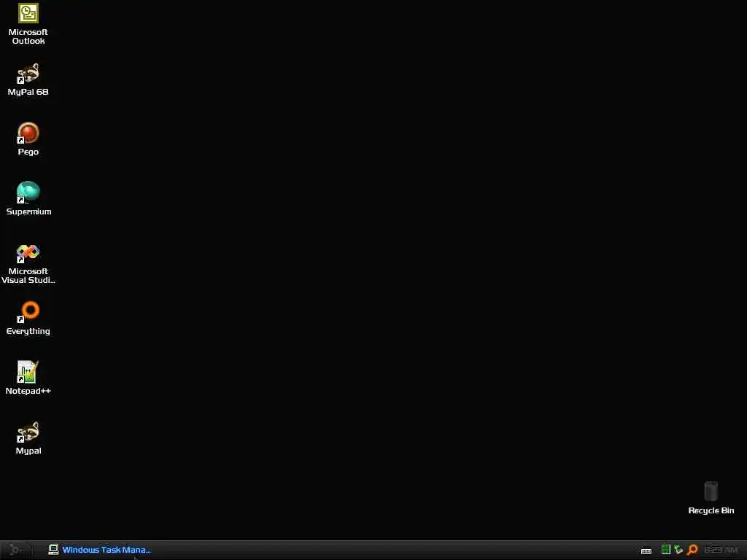Select the Notepad++ desktop shortcut
The width and height of the screenshot is (747, 560).
(x=28, y=378)
